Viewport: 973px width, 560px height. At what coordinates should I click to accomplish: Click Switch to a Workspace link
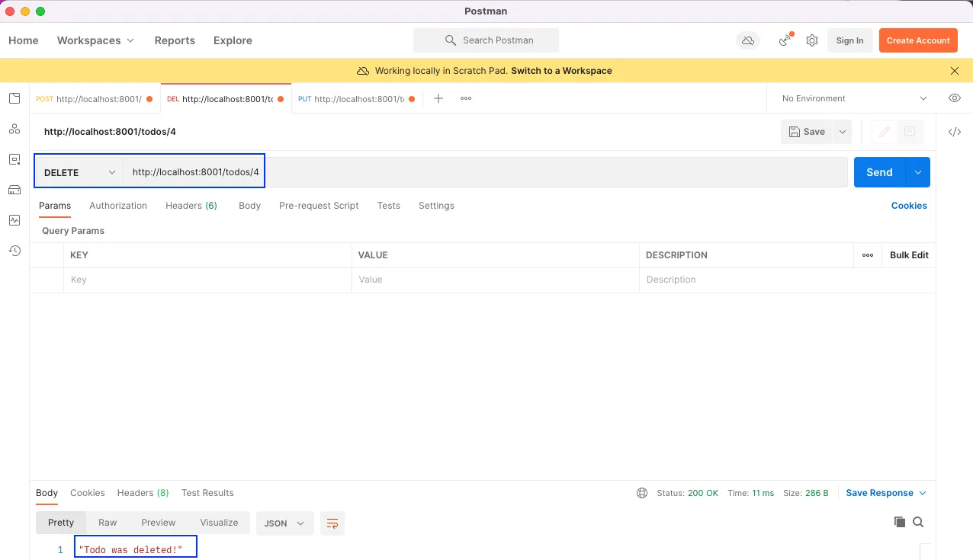(x=561, y=71)
